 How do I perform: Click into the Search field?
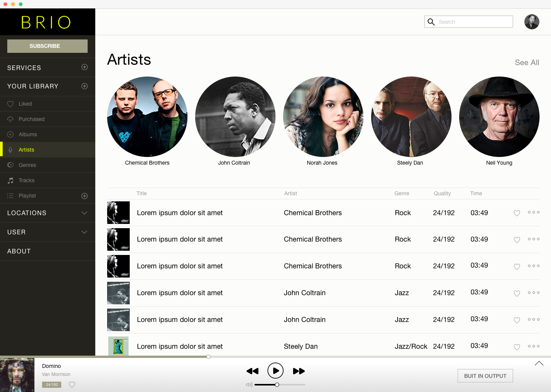(x=469, y=22)
